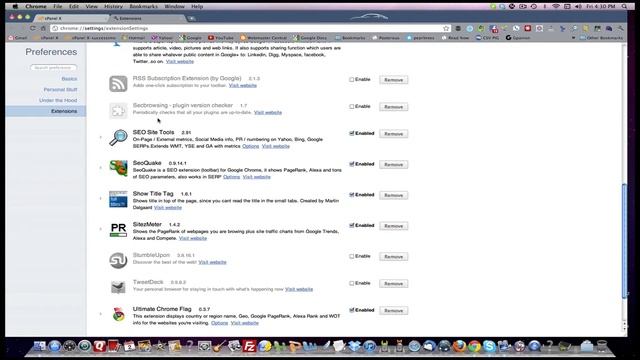Uncheck the SeoQuake Enabled checkbox
This screenshot has width=640, height=360.
click(x=351, y=164)
